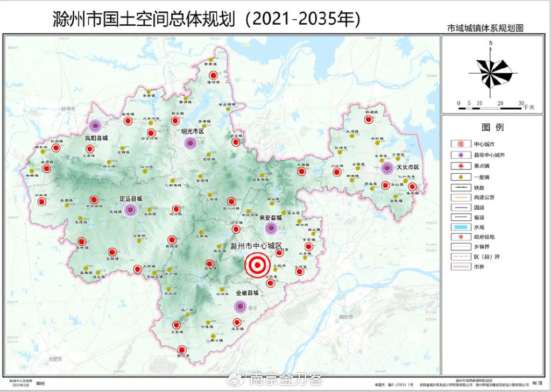Screen dimensions: 551x392
Task: Select the purple 来安县城 marker
Action: click(272, 229)
